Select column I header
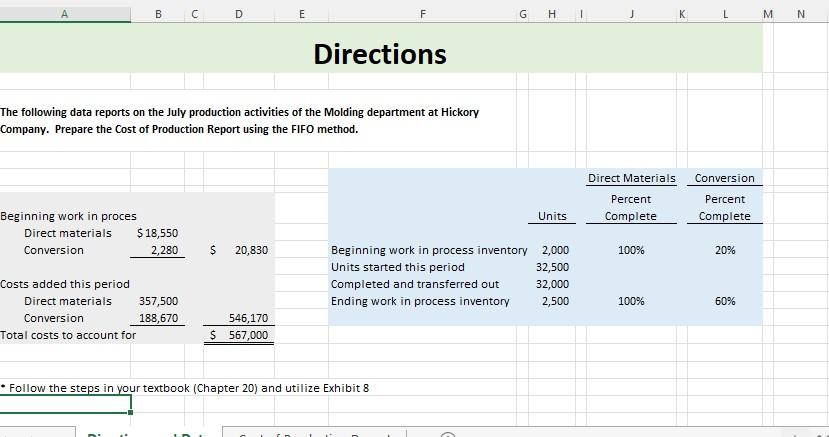The image size is (829, 437). pyautogui.click(x=581, y=15)
